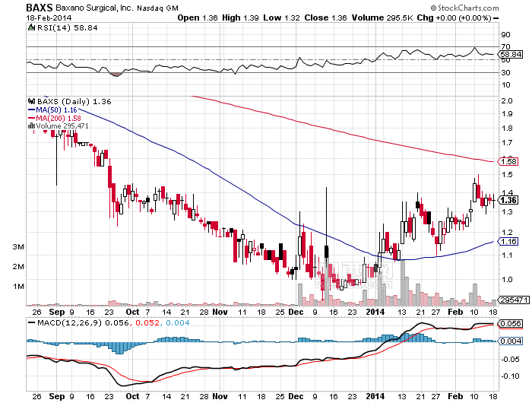Click the Open 1.36 value

(x=198, y=17)
